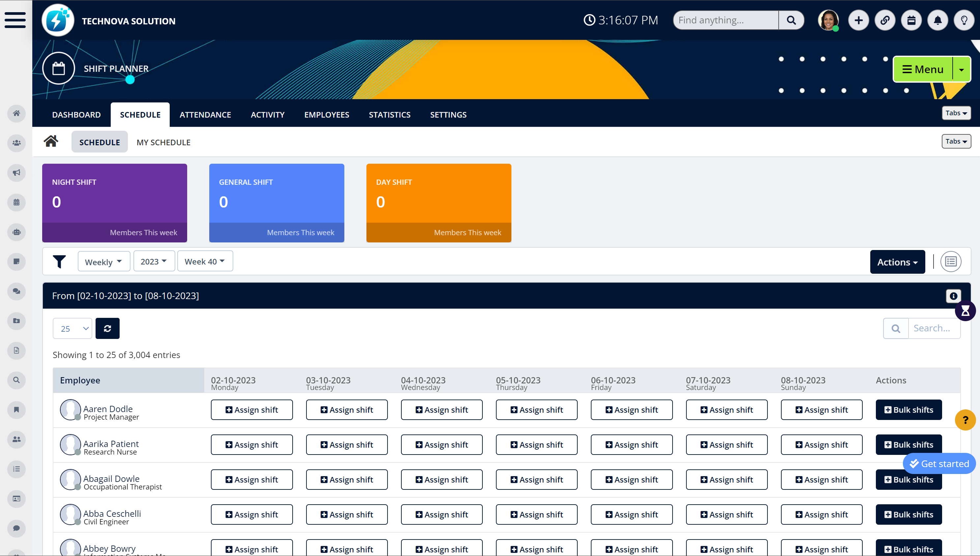Viewport: 980px width, 556px height.
Task: Change the 25 entries-per-page selector
Action: 72,328
